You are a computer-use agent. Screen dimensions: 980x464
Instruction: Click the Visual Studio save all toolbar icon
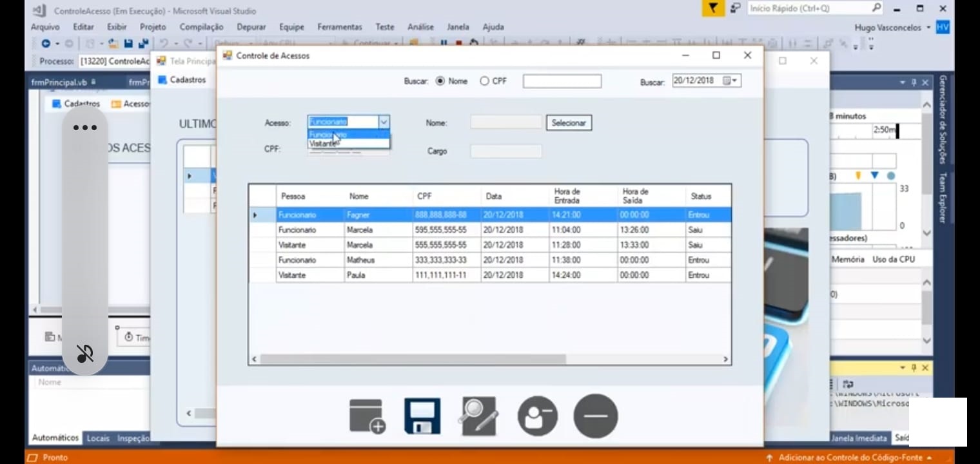coord(142,44)
